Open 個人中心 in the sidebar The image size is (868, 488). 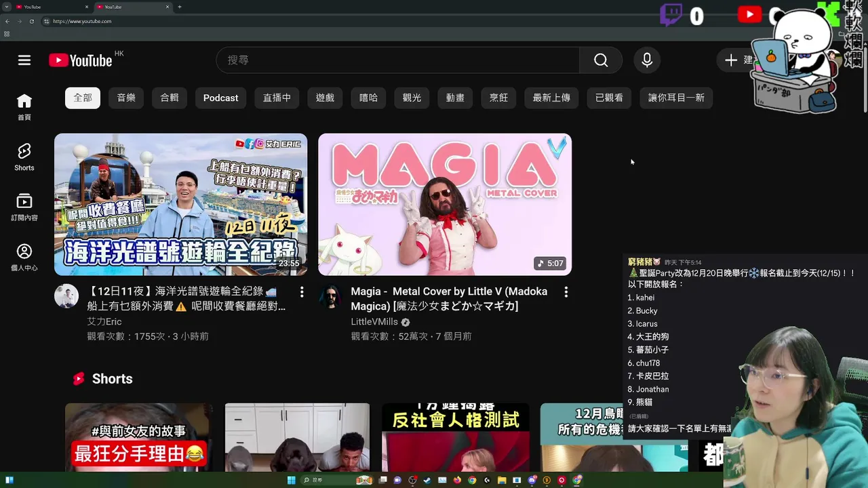24,258
